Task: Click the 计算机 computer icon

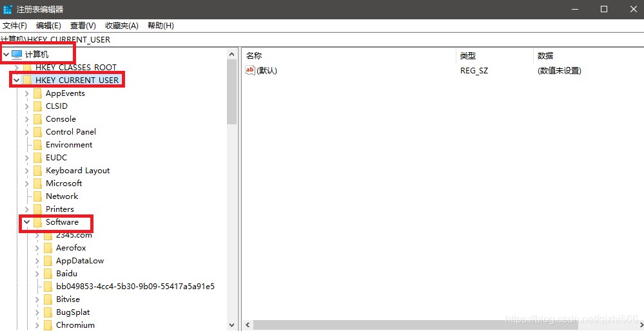Action: point(17,54)
